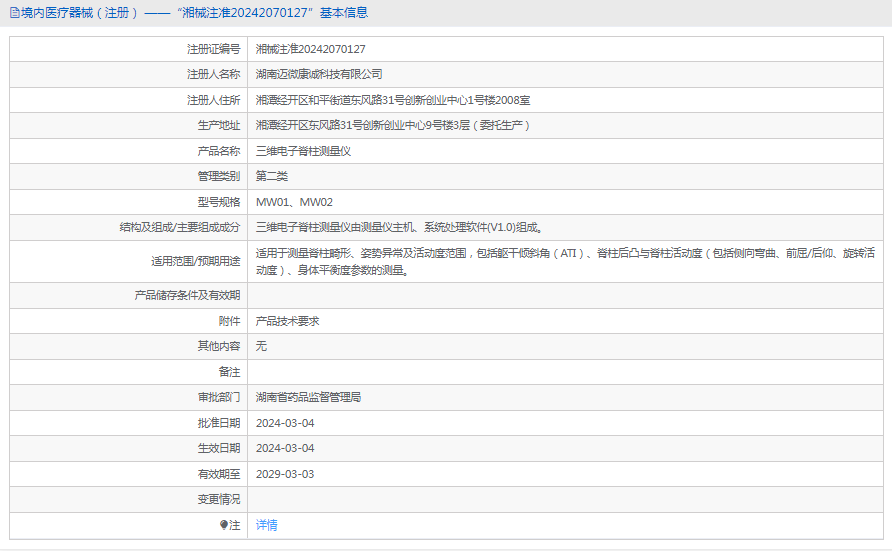This screenshot has width=892, height=551.
Task: Click the 审批部门 label
Action: (x=219, y=397)
